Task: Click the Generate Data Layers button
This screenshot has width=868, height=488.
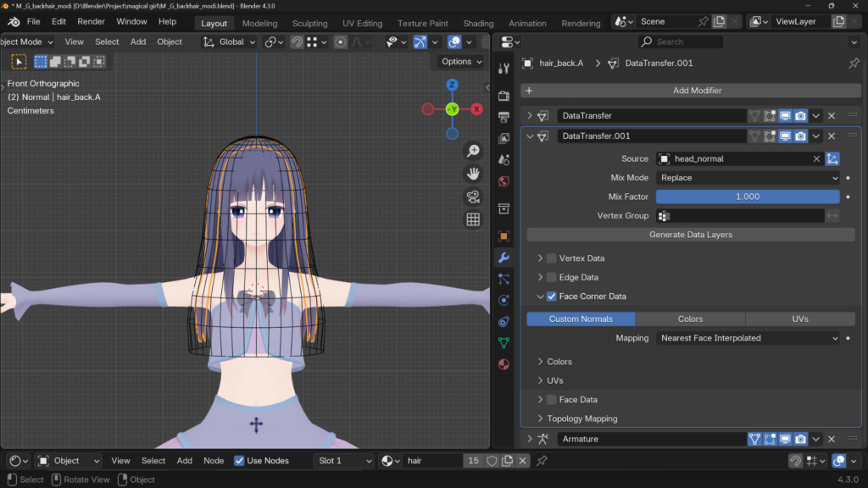Action: [x=690, y=235]
